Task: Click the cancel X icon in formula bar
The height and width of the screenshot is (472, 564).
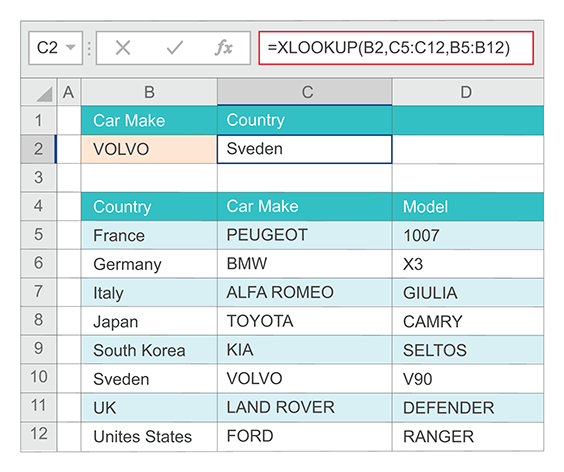Action: click(123, 48)
